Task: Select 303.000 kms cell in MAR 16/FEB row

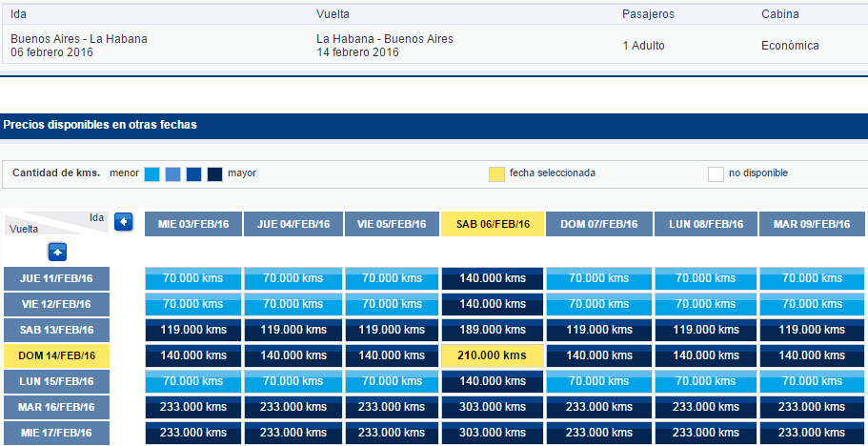Action: click(493, 407)
